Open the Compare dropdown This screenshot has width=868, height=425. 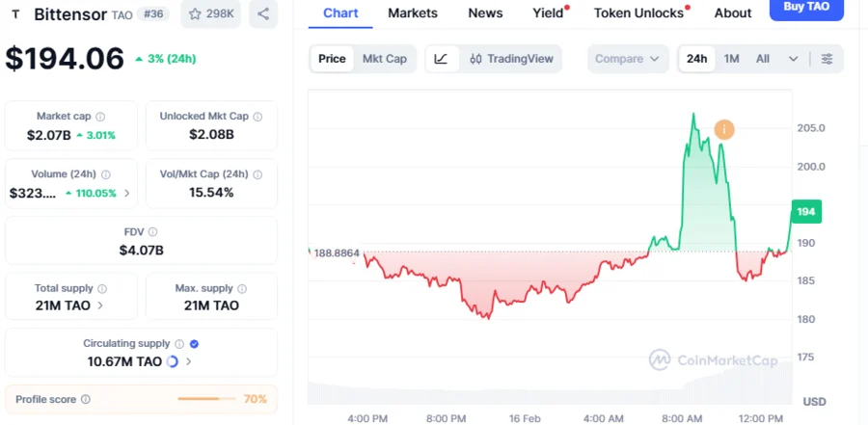point(627,59)
